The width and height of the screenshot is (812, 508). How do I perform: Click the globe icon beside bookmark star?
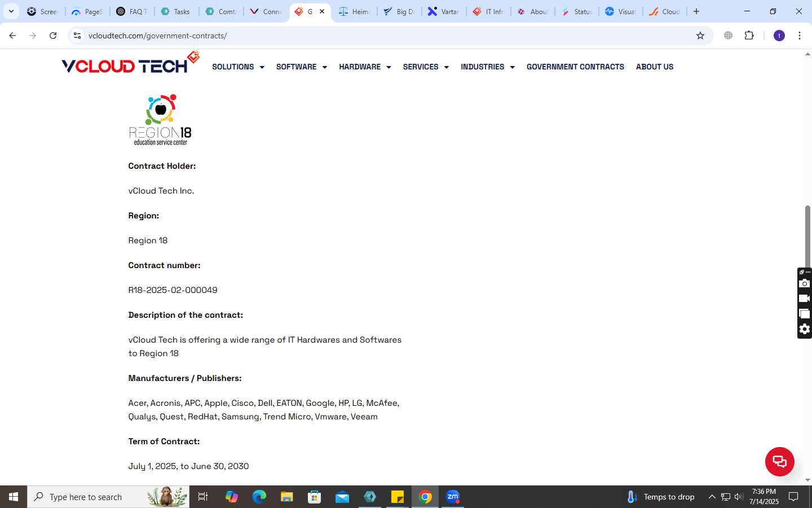point(729,36)
